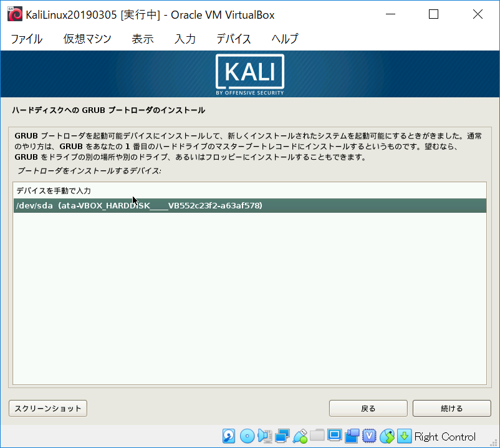Click the USB devices status icon
This screenshot has height=448, width=500.
click(x=300, y=436)
